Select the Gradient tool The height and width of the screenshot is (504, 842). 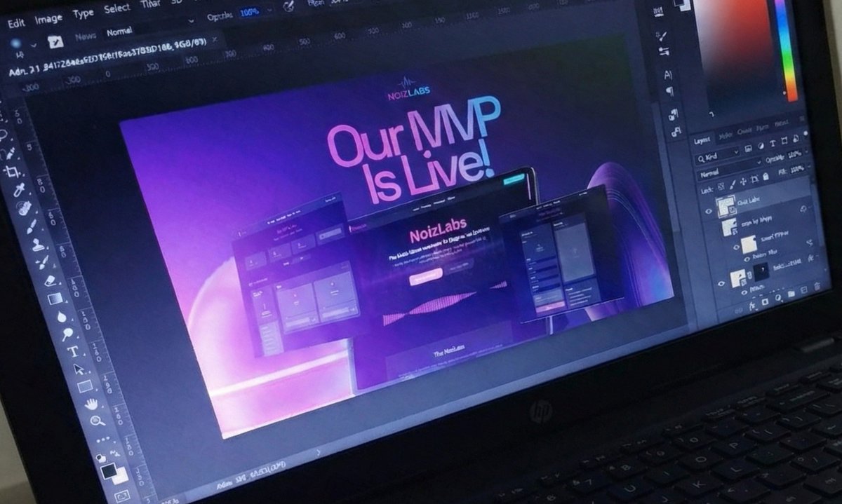click(54, 298)
